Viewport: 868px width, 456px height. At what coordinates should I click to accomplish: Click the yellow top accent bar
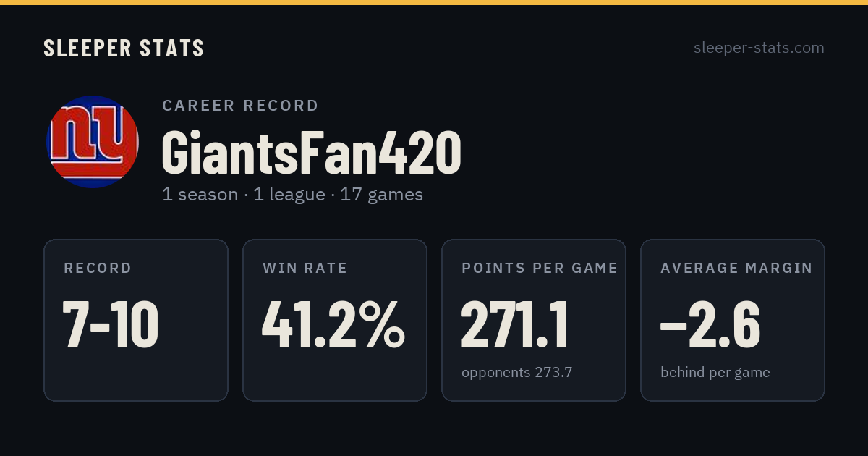coord(434,2)
